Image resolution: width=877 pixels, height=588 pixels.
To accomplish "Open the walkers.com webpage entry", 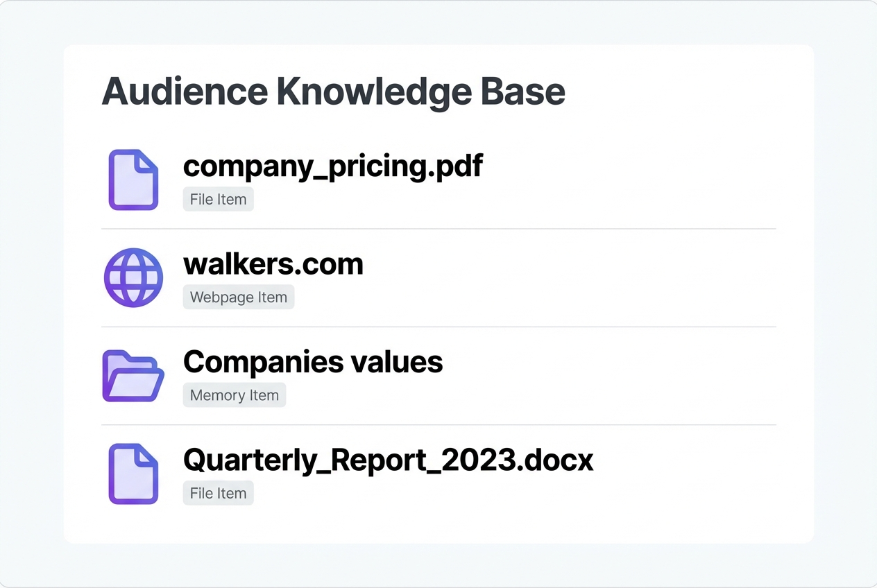I will pos(273,263).
